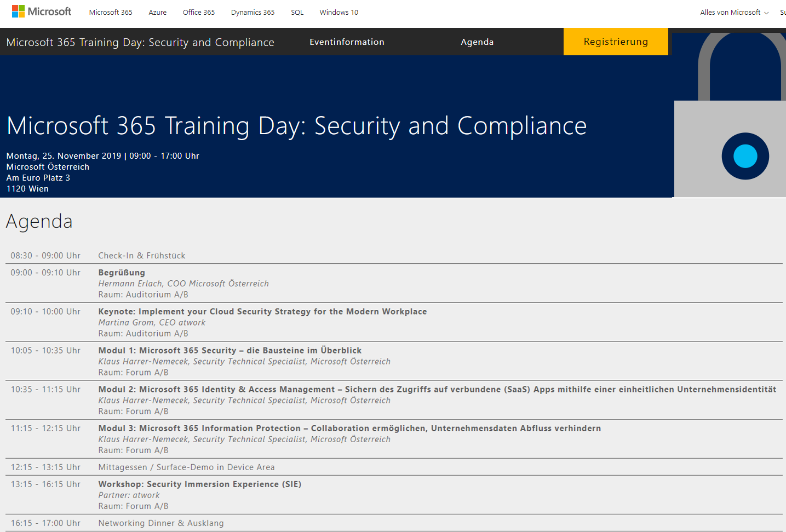Click the event title in dark navbar
Image resolution: width=786 pixels, height=532 pixels.
point(140,42)
